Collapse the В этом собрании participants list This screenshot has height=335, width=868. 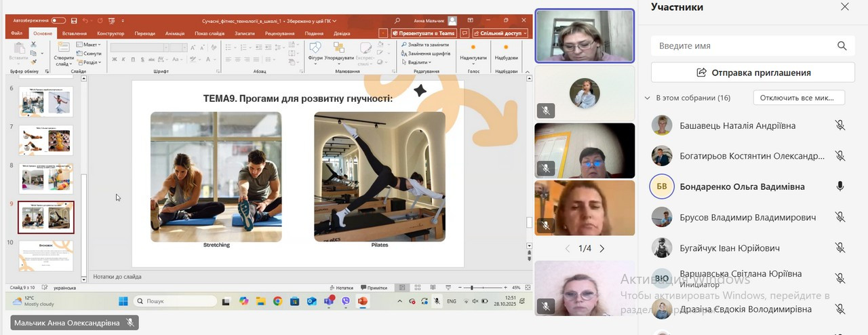[x=648, y=98]
